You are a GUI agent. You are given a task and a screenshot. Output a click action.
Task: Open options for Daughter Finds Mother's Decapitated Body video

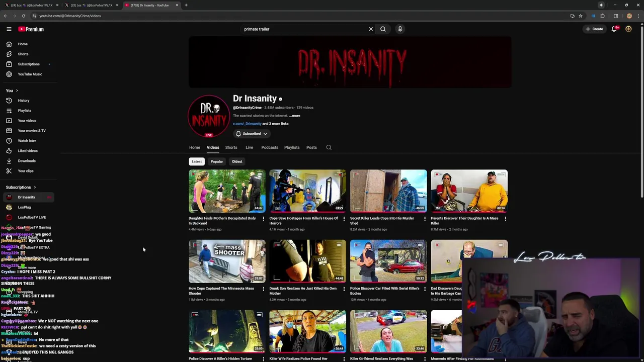[263, 219]
